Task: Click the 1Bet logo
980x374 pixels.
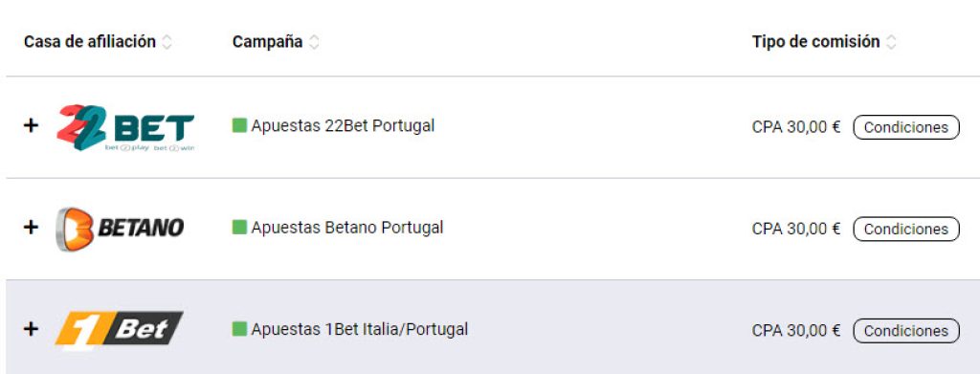Action: (119, 329)
